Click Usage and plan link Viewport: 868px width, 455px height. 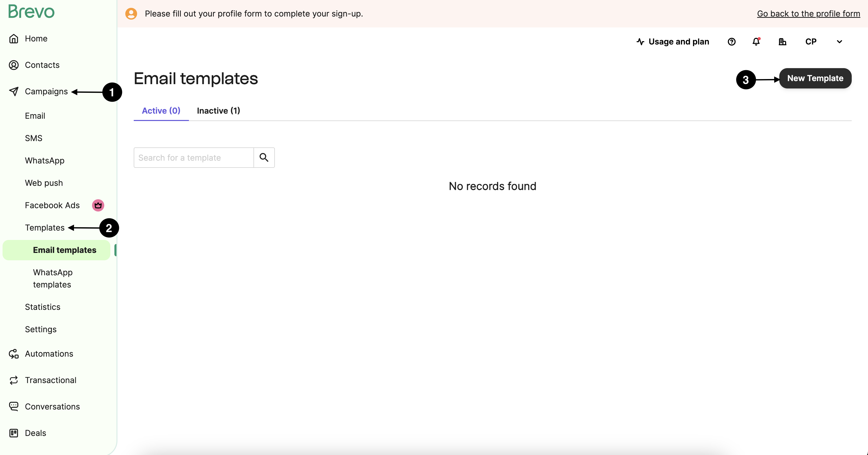(x=679, y=42)
